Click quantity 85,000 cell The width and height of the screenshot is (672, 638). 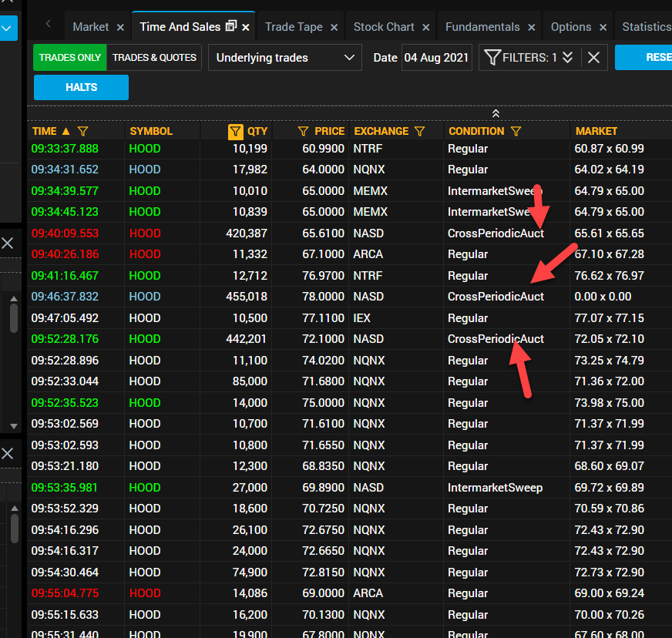[250, 381]
